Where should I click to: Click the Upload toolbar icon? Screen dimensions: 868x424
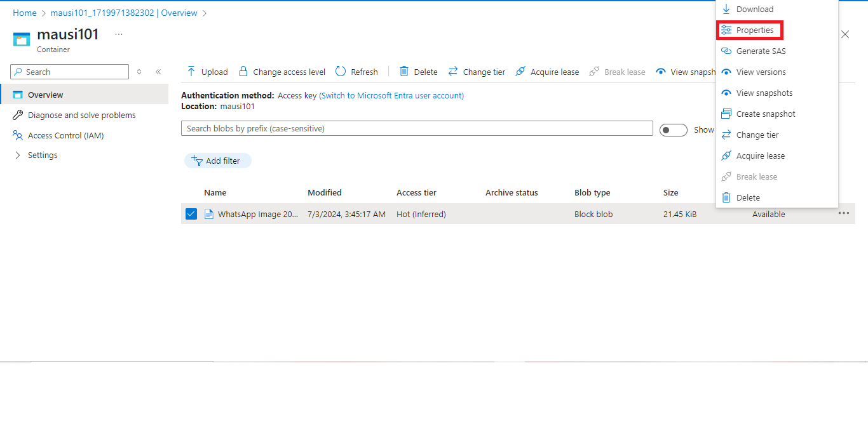coord(191,72)
